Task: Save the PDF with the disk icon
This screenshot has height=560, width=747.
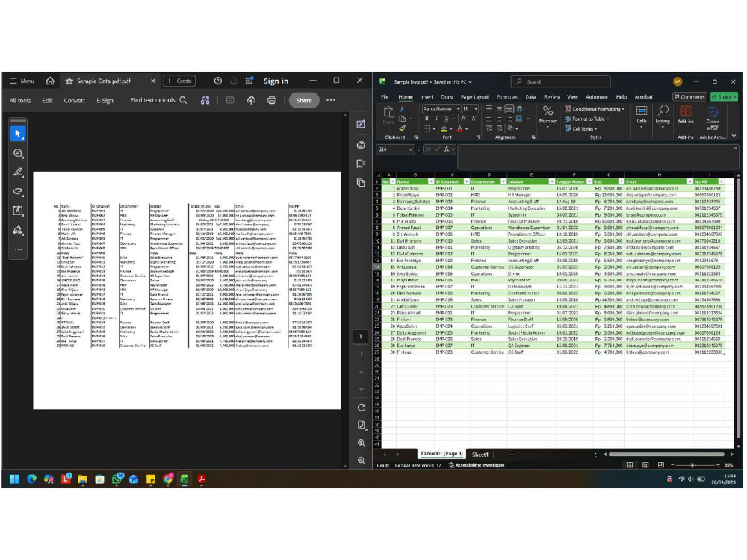Action: 230,100
